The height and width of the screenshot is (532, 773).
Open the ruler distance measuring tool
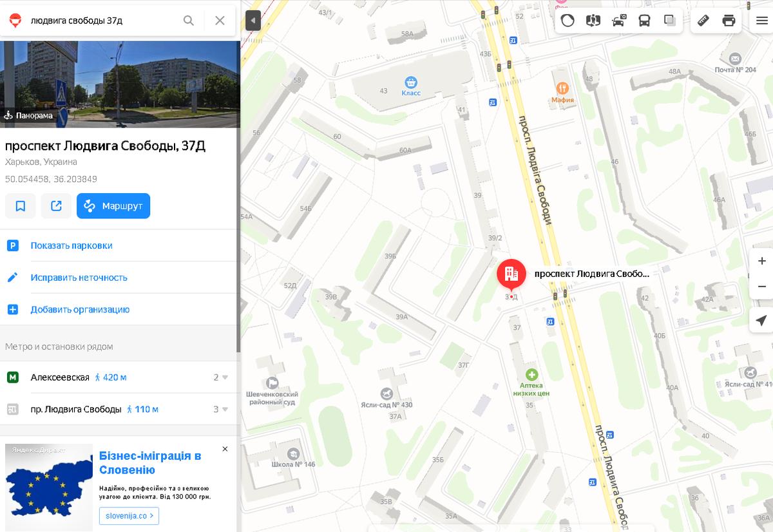coord(703,21)
